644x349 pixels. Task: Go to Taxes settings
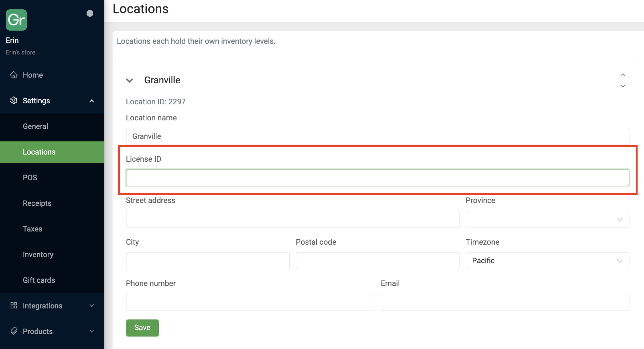[32, 229]
